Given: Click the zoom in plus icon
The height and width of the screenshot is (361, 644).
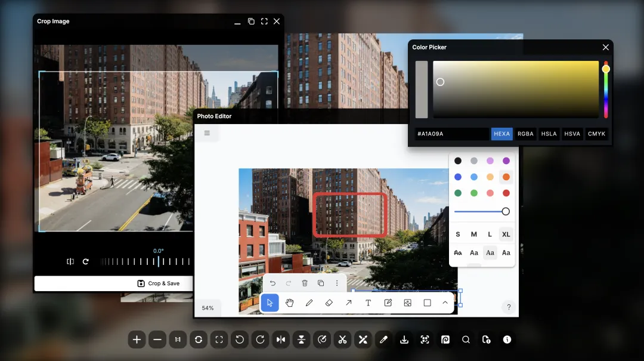Looking at the screenshot, I should click(137, 340).
